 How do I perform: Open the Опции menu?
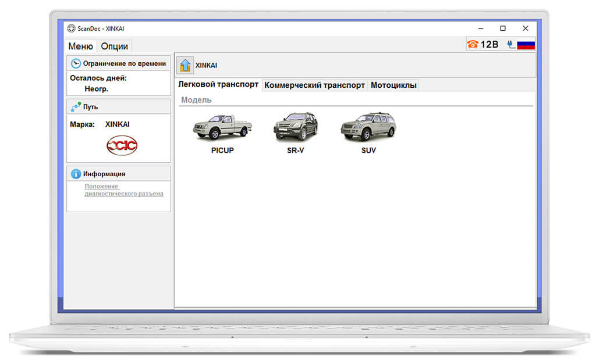[x=115, y=47]
